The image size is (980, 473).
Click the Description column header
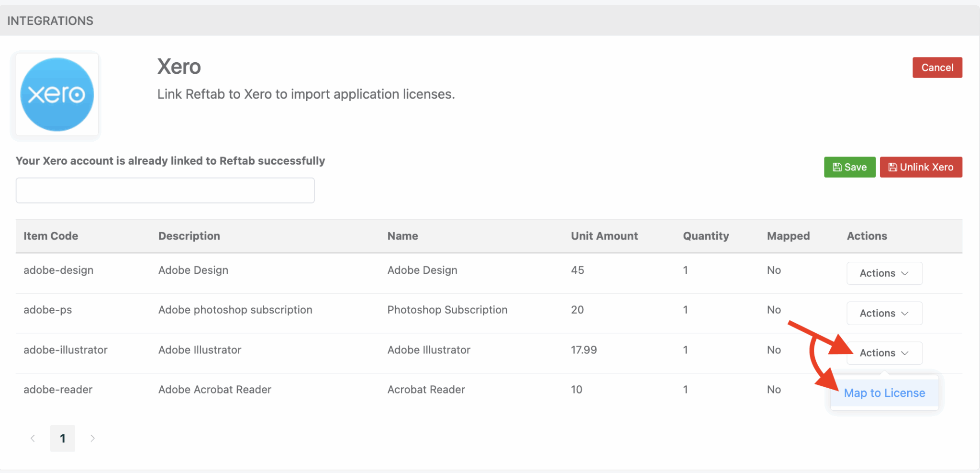click(x=189, y=236)
